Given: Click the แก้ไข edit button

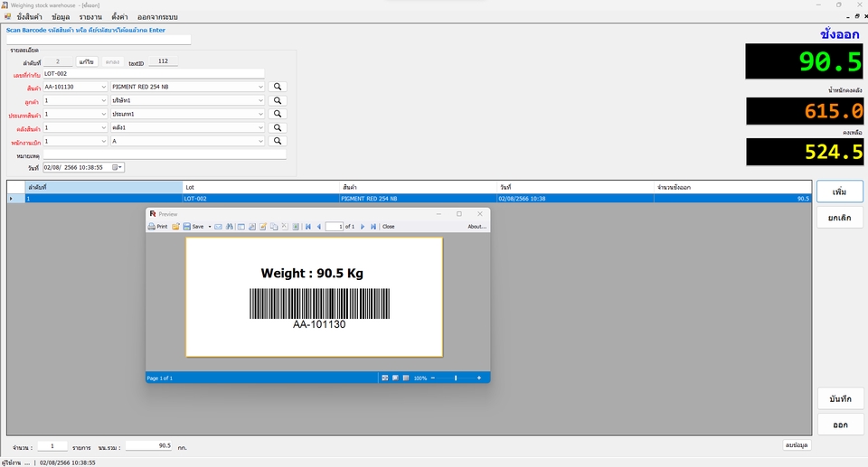Looking at the screenshot, I should pos(87,62).
